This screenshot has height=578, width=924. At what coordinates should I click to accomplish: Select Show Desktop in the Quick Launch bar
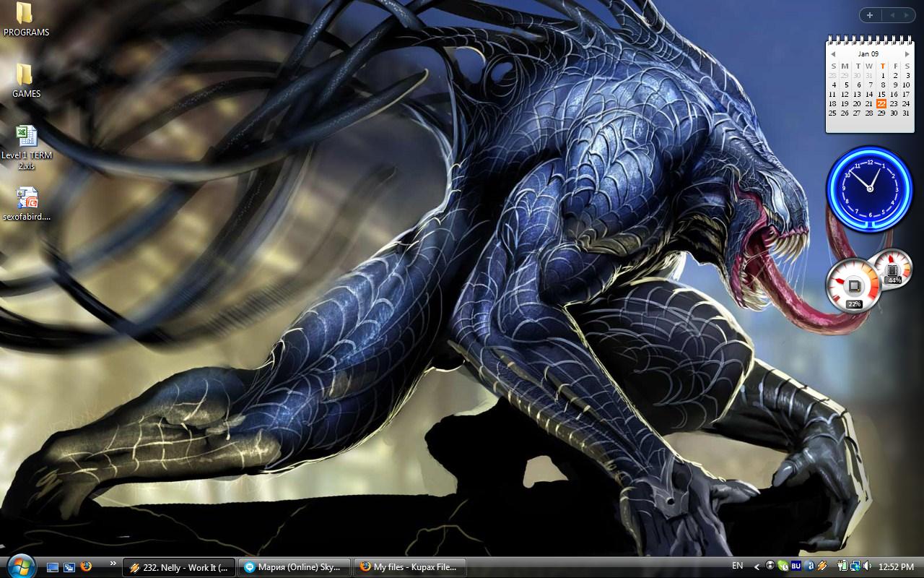coord(53,567)
